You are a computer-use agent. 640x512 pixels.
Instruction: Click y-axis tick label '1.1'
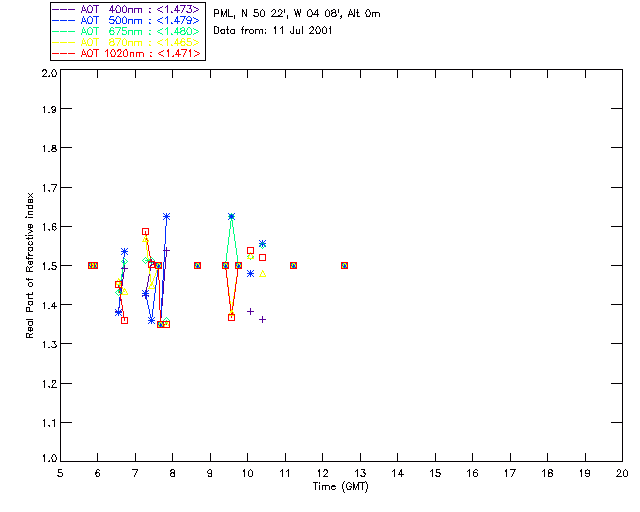point(49,423)
